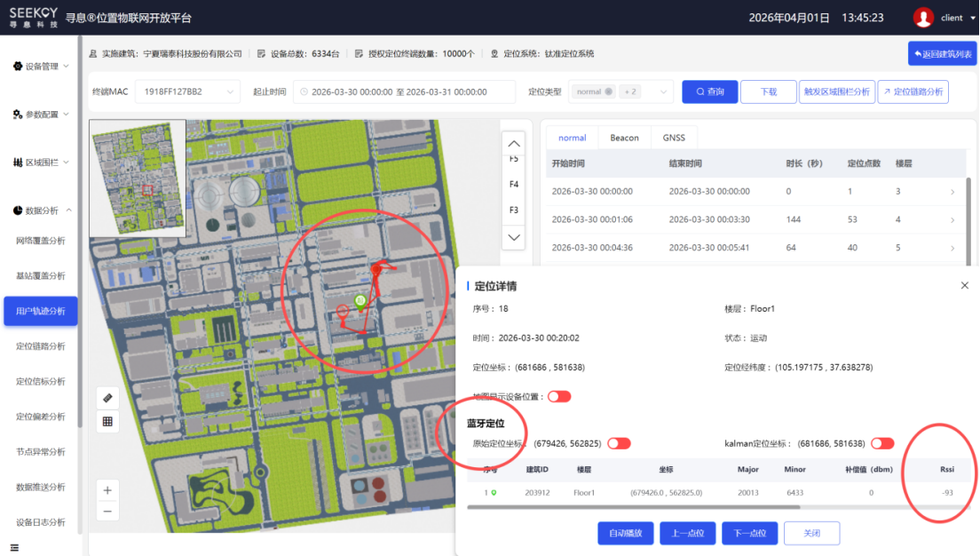Viewport: 980px width, 556px height.
Task: Open 数据推送分析 page
Action: 41,488
